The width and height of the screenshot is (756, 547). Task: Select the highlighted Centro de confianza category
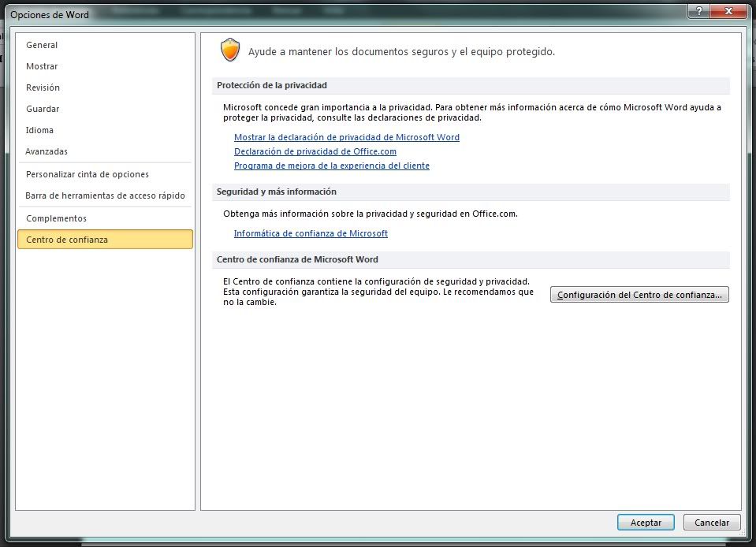[x=105, y=240]
